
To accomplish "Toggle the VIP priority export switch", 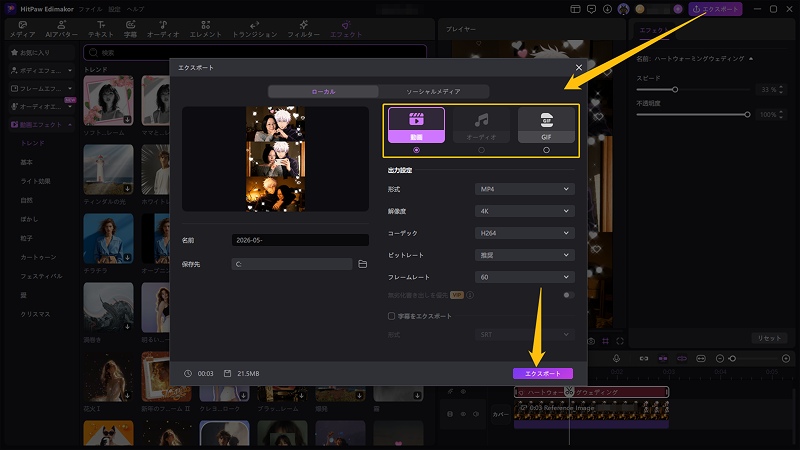I will (x=568, y=295).
